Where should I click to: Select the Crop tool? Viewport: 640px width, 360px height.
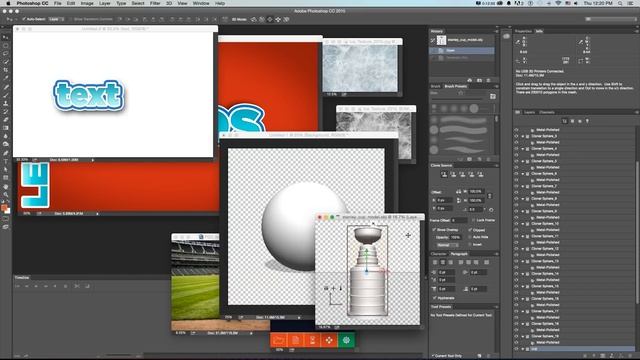click(x=5, y=70)
